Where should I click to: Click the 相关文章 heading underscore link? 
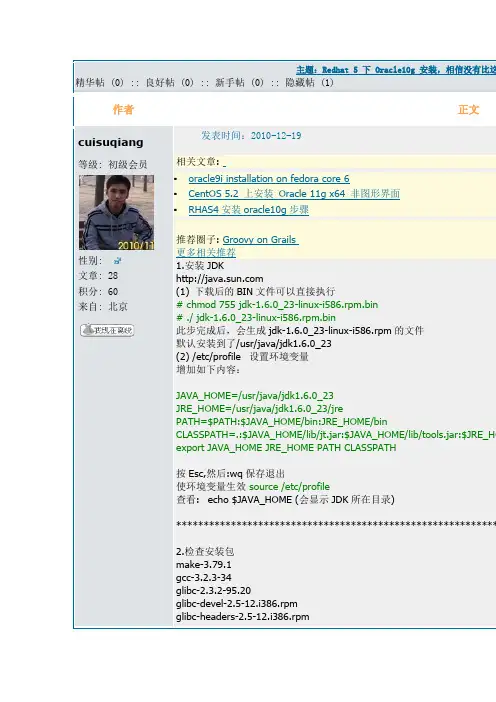(x=224, y=164)
